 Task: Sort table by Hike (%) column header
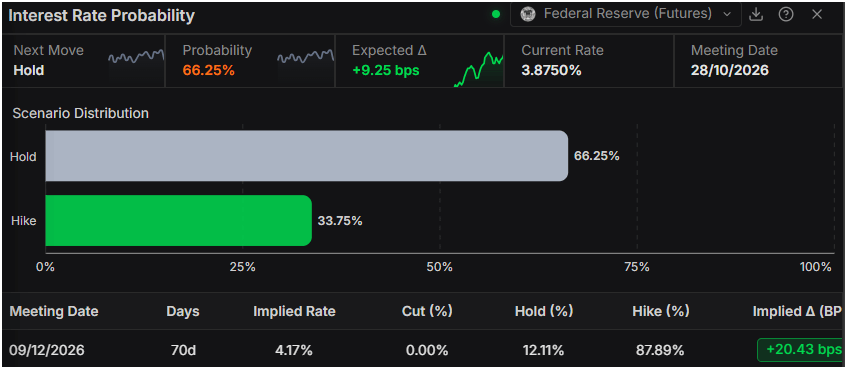point(661,311)
